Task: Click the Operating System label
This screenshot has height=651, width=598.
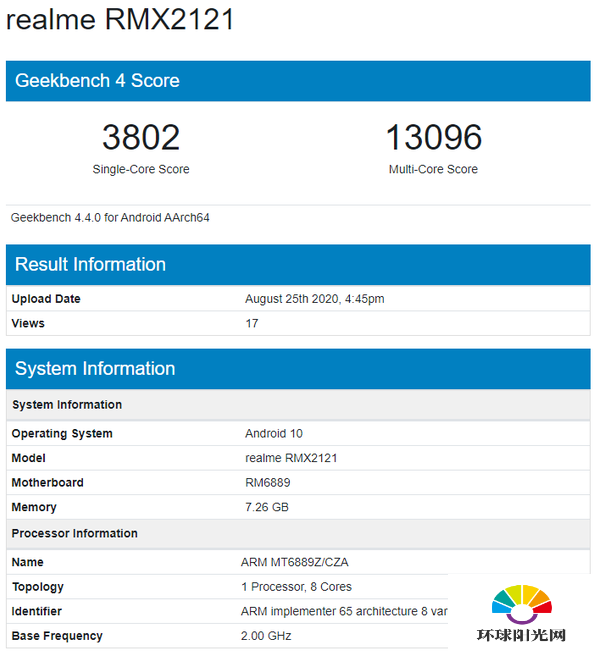Action: (x=62, y=434)
